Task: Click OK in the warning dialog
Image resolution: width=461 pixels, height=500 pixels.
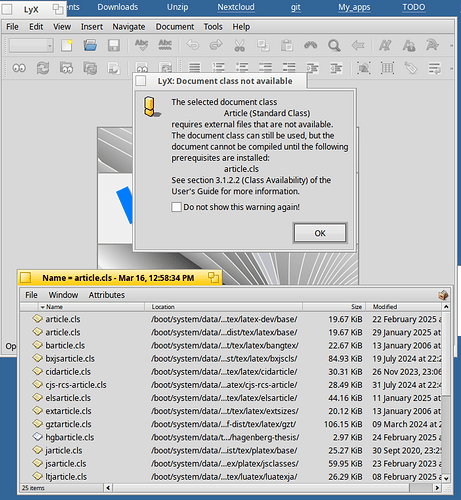Action: pos(320,233)
